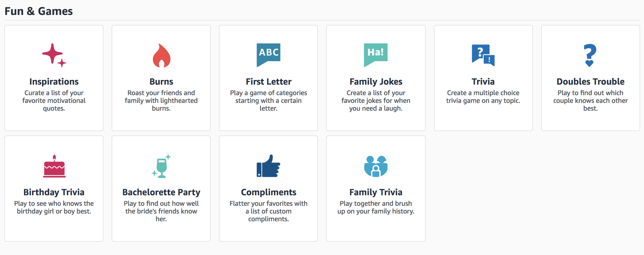Open the Birthday Trivia title link
Viewport: 644px width, 255px height.
54,192
